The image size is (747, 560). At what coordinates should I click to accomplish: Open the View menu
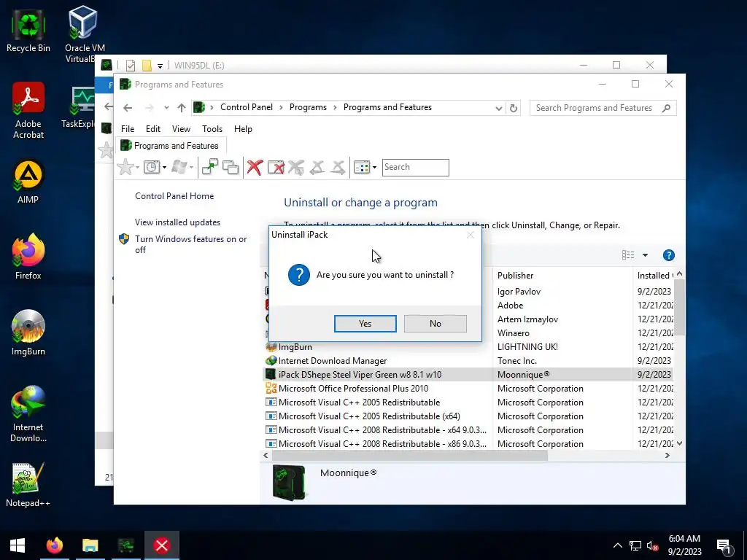(x=181, y=129)
